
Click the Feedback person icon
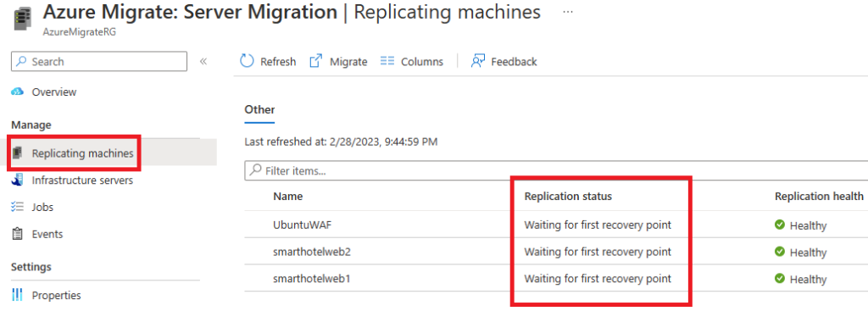(x=478, y=61)
